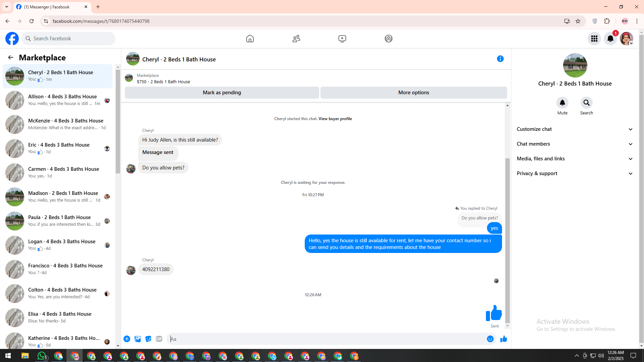
Task: Open the Menu grid icon
Action: coord(594,39)
